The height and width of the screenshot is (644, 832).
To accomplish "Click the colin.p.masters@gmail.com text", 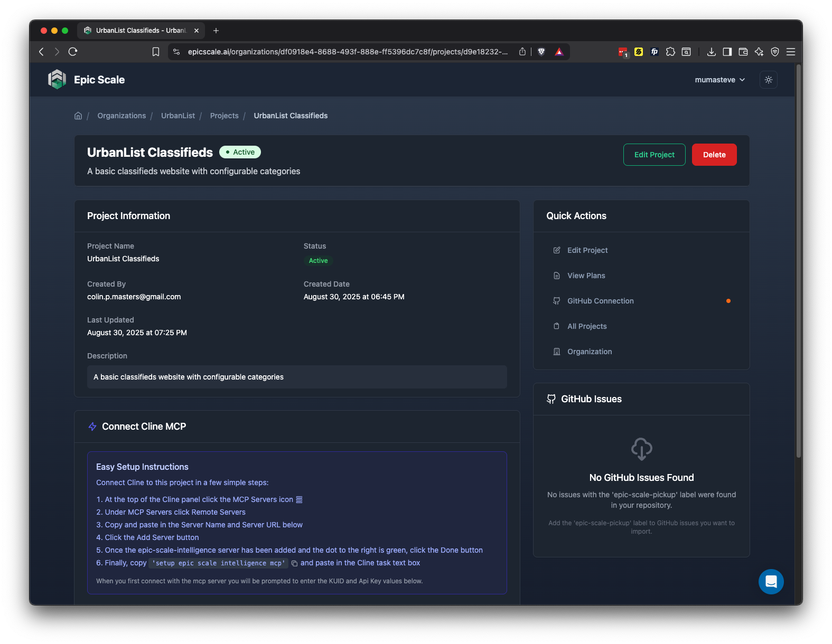I will click(134, 297).
